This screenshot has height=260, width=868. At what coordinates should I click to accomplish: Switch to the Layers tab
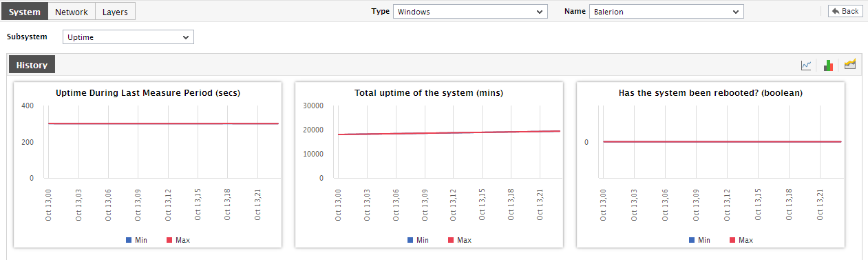coord(115,12)
